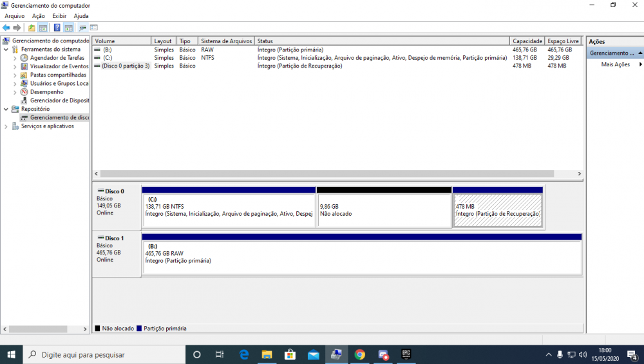Click the last toolbar icon with list view
The image size is (644, 364).
[94, 28]
